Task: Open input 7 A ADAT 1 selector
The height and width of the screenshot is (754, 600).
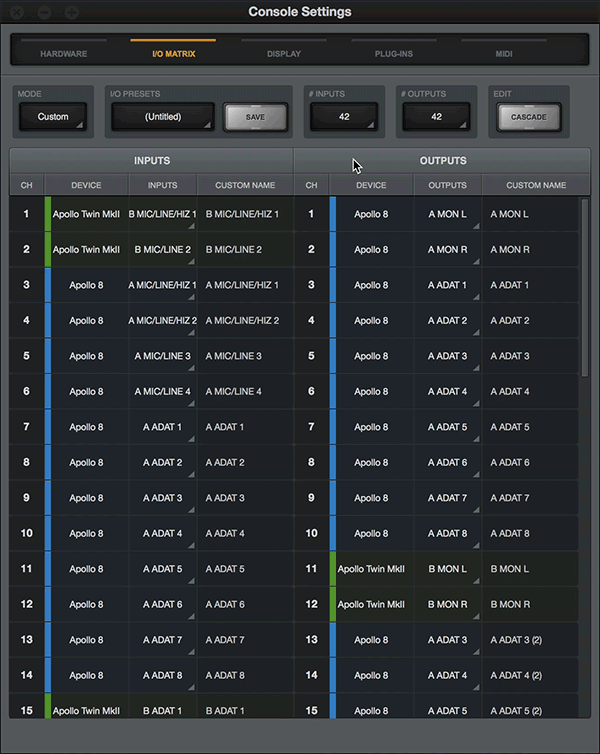Action: point(162,427)
